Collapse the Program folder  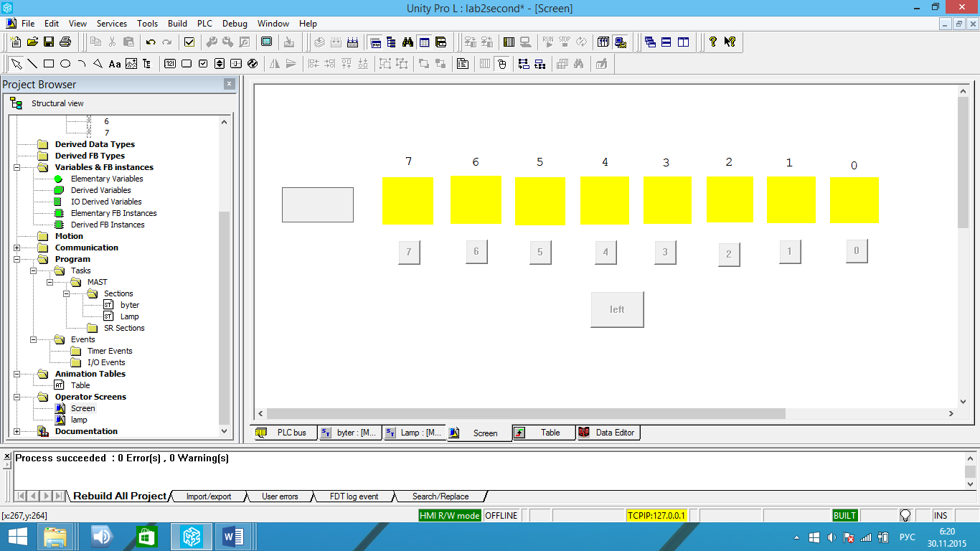coord(17,259)
